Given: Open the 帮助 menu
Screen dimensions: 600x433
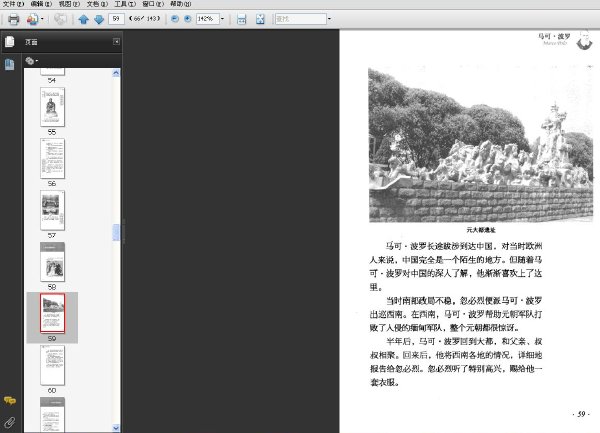Looking at the screenshot, I should coord(180,4).
